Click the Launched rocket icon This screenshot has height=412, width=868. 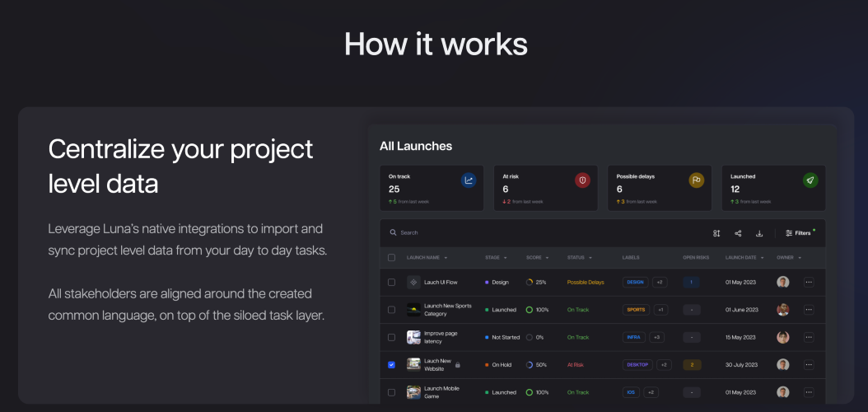pos(810,180)
